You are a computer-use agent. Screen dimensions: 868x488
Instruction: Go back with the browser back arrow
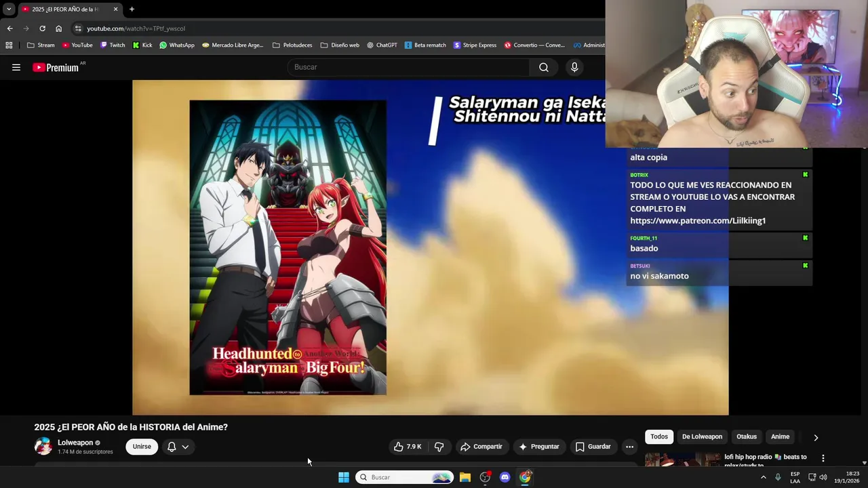(9, 28)
